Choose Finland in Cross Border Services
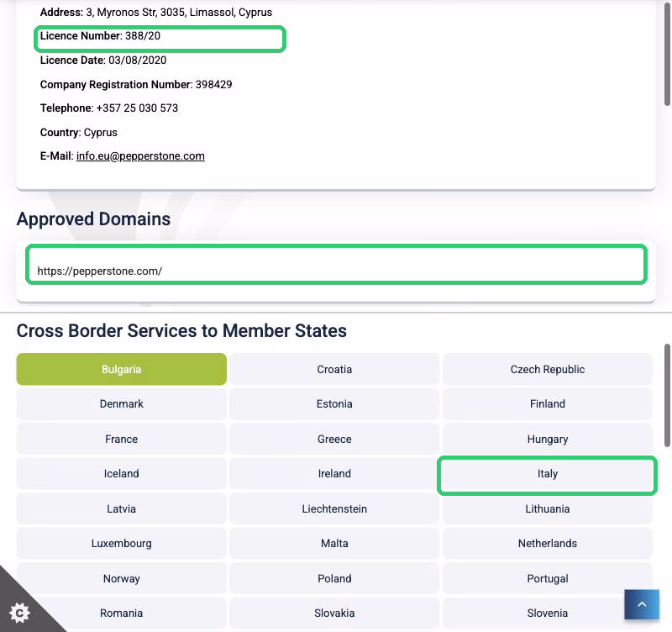 (548, 404)
